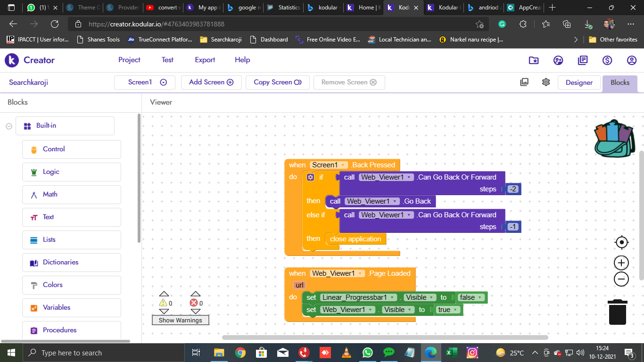Collapse the Built-in blocks tree

pyautogui.click(x=8, y=126)
